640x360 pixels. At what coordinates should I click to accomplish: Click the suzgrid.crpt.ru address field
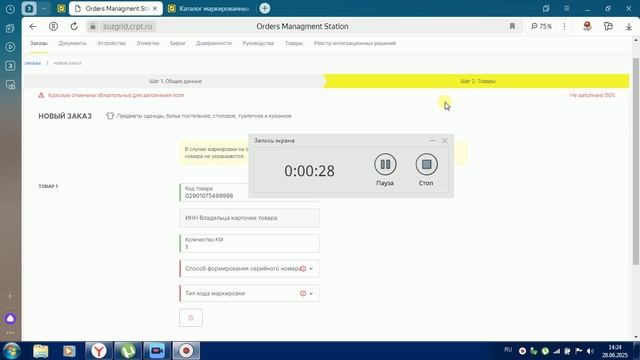pyautogui.click(x=128, y=27)
